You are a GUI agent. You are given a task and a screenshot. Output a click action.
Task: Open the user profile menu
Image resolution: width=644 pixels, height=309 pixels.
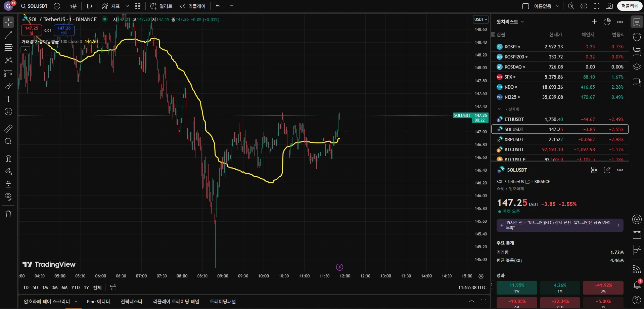pyautogui.click(x=8, y=6)
